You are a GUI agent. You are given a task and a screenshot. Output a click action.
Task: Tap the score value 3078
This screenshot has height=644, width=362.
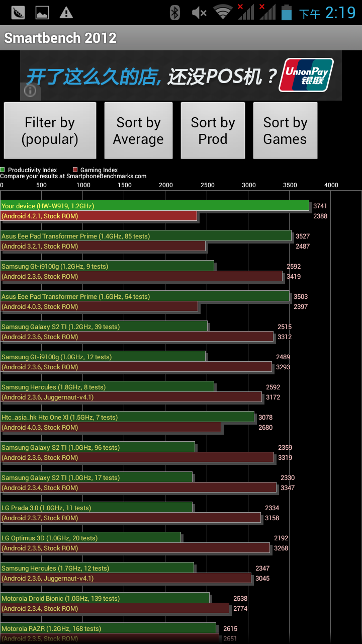(x=265, y=418)
